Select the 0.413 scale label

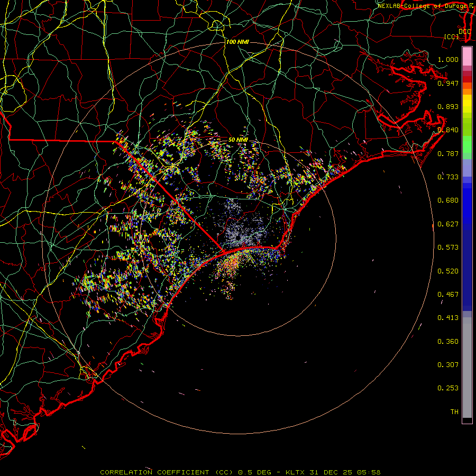[448, 317]
